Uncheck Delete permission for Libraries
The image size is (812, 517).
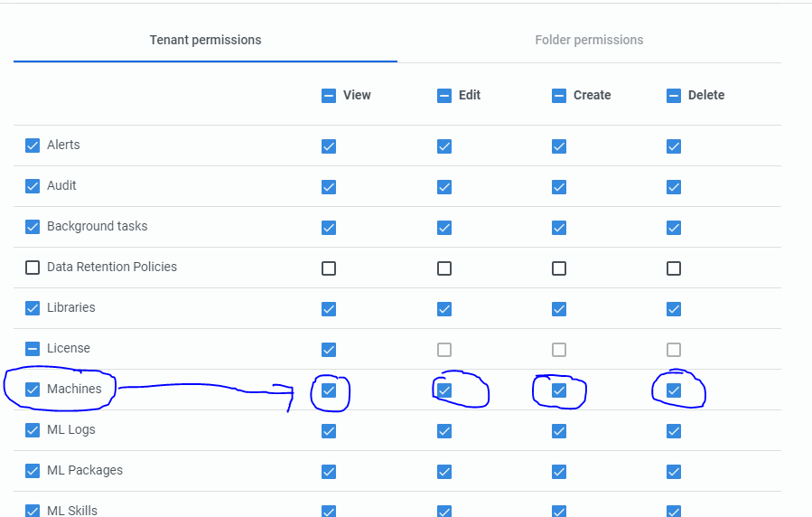click(x=674, y=309)
